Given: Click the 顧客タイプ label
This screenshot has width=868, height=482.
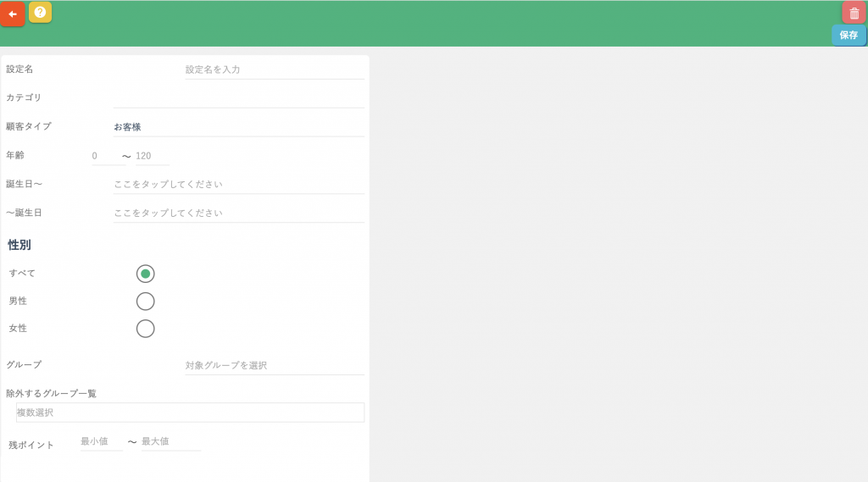Looking at the screenshot, I should click(x=29, y=126).
